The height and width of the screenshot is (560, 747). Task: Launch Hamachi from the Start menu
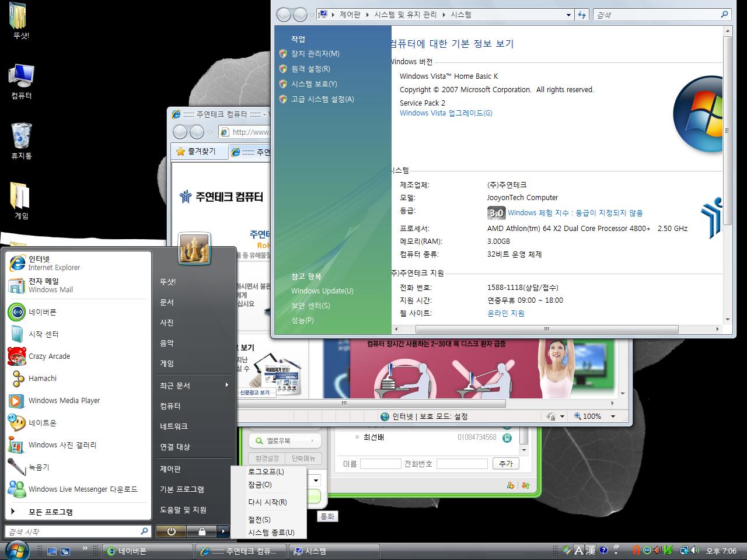(77, 379)
